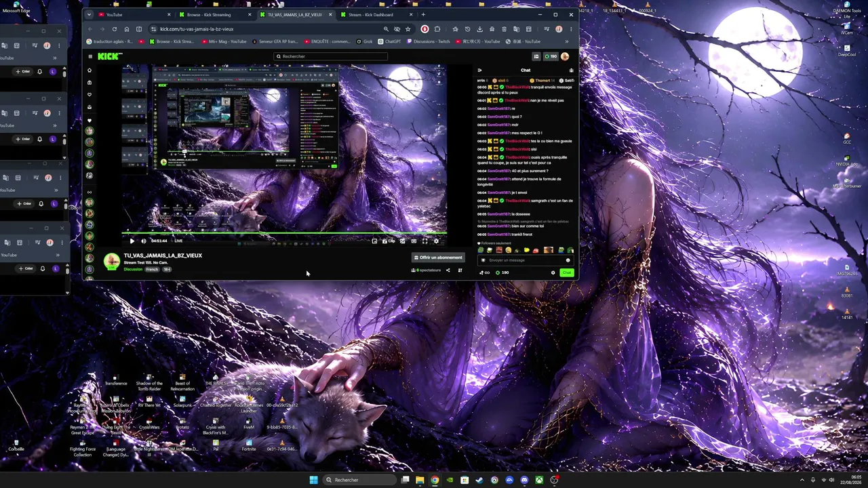868x488 pixels.
Task: Go to browser home page
Action: pyautogui.click(x=126, y=29)
